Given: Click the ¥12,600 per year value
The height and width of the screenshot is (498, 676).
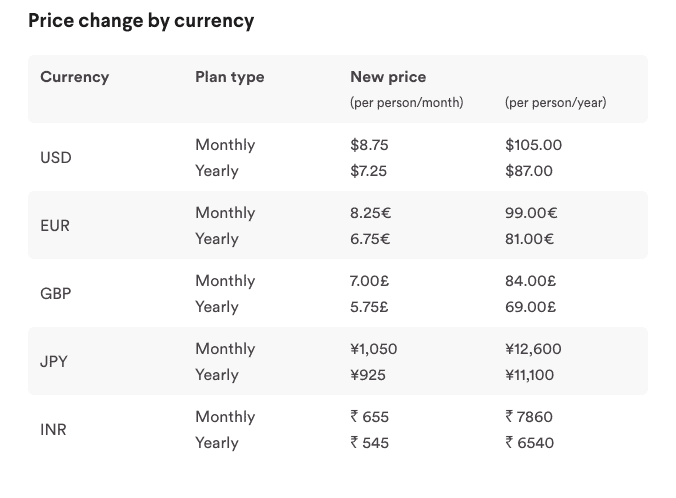Looking at the screenshot, I should [533, 349].
